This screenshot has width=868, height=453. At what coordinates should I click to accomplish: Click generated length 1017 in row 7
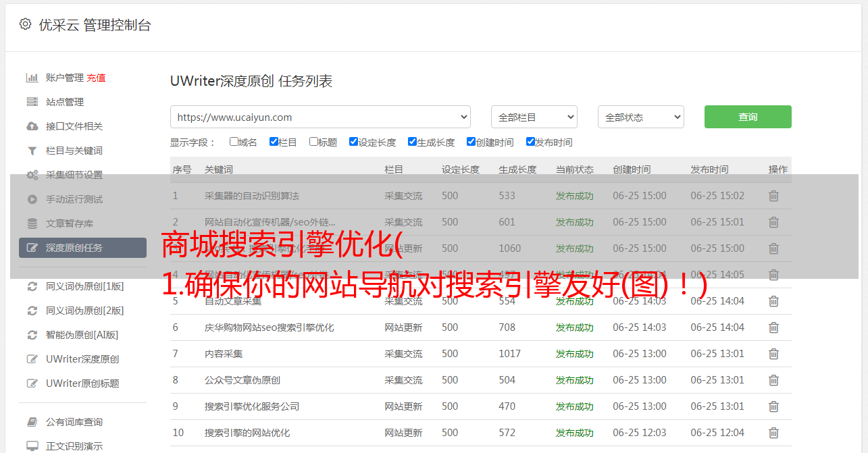(510, 354)
